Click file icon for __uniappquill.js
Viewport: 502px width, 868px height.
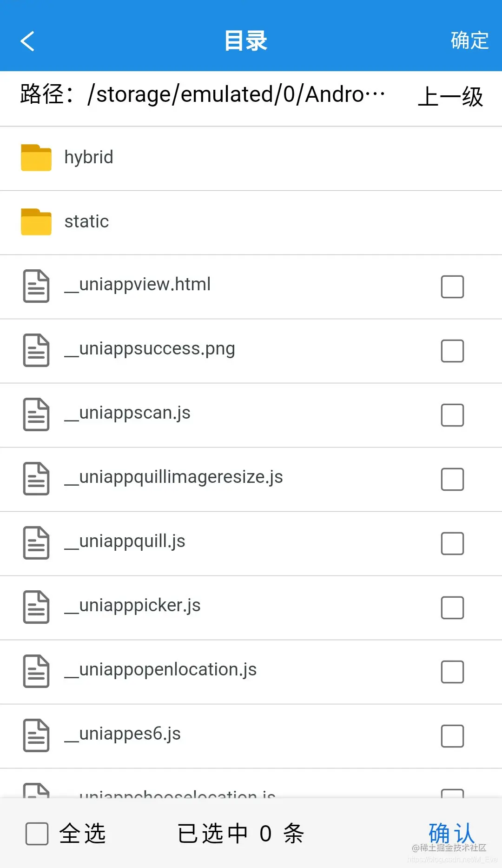(x=36, y=543)
